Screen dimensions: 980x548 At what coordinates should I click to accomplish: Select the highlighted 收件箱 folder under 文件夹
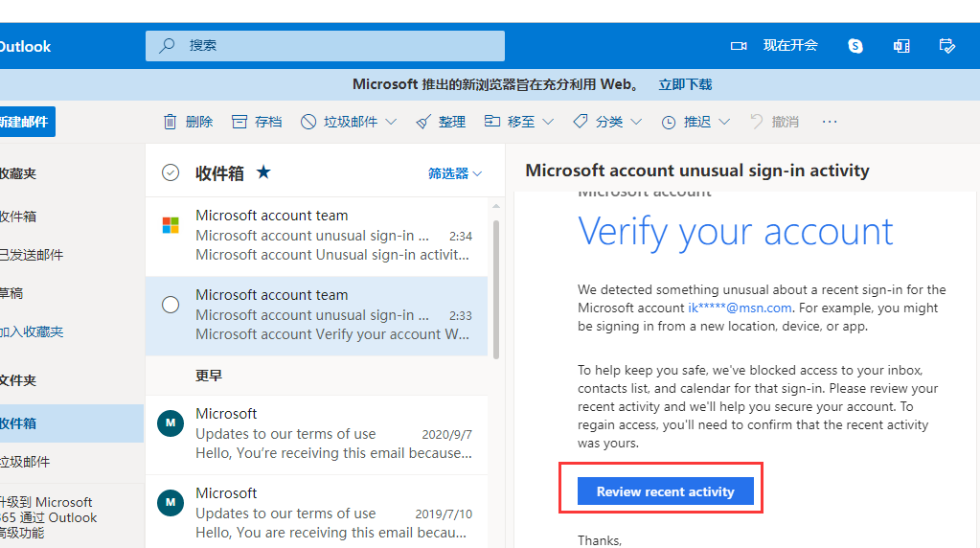pos(71,423)
